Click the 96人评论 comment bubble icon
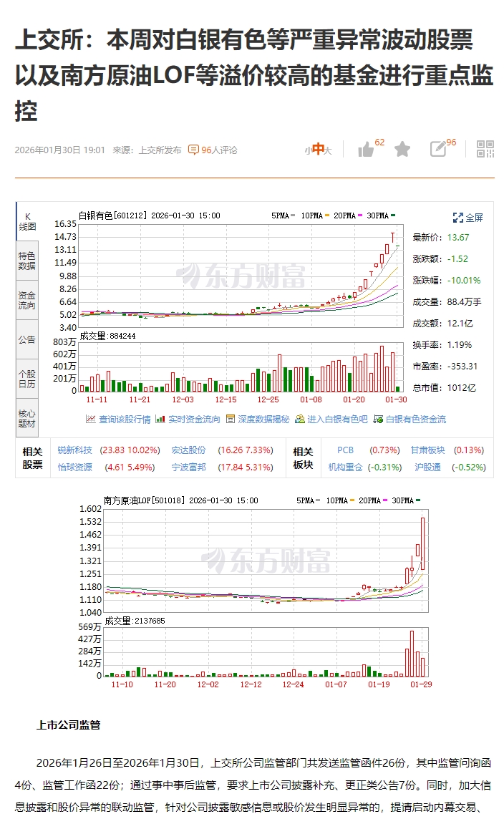This screenshot has height=814, width=504. (x=193, y=150)
